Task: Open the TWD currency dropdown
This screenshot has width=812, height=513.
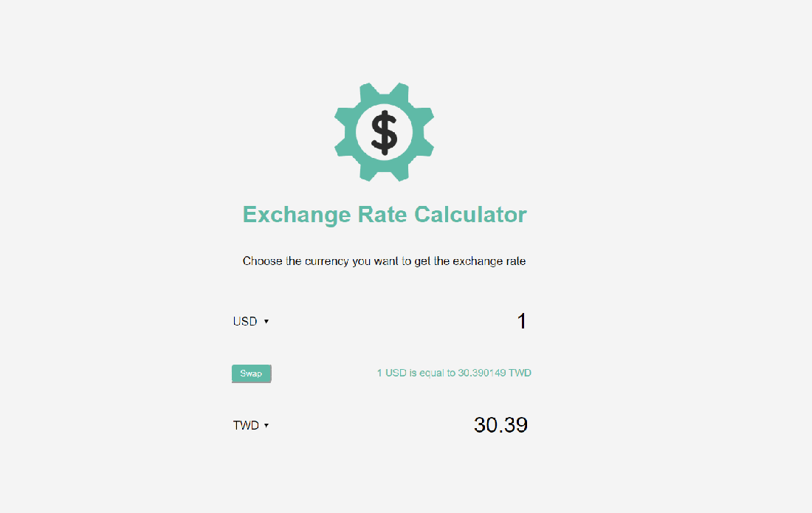Action: [x=251, y=426]
